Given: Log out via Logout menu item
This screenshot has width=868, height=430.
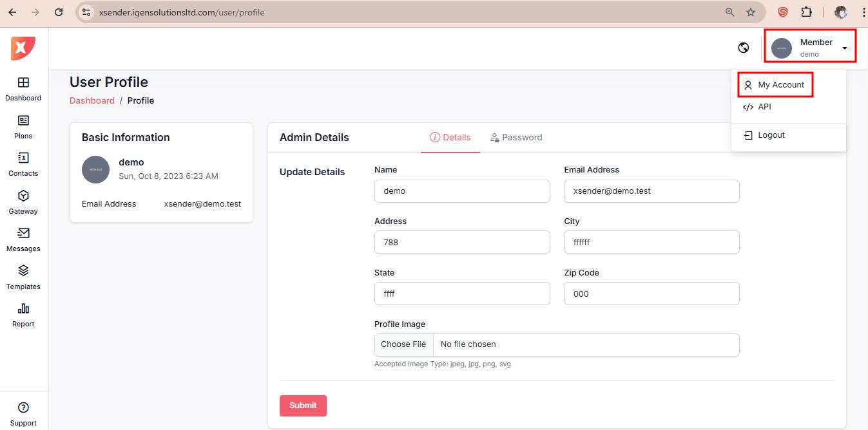Looking at the screenshot, I should [771, 135].
